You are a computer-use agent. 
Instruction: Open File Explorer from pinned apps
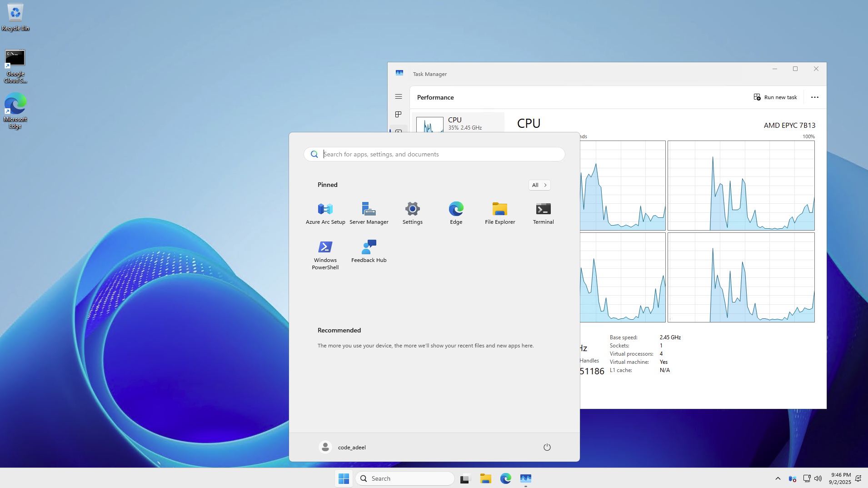tap(500, 213)
